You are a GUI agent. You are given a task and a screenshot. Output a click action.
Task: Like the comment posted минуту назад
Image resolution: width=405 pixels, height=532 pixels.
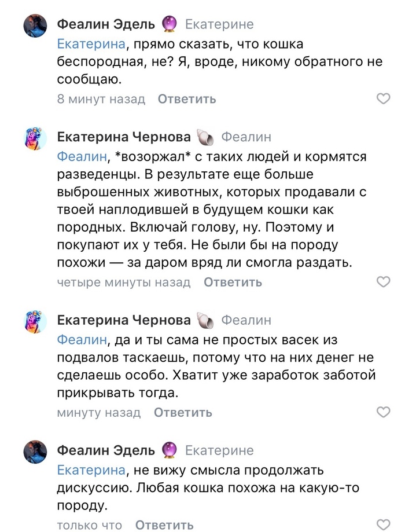coord(384,412)
